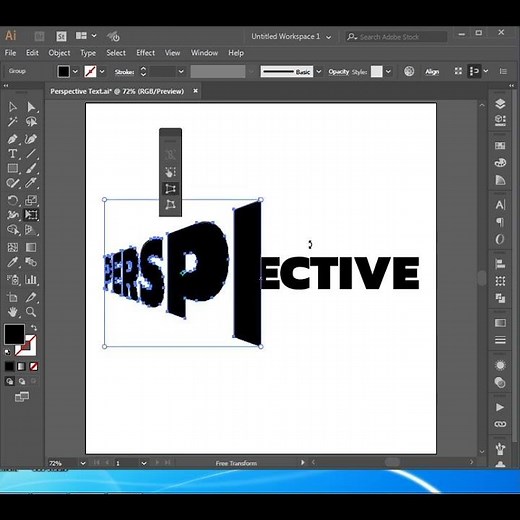Open the Untitled Workspace 1 switcher
This screenshot has width=520, height=520.
(x=291, y=37)
